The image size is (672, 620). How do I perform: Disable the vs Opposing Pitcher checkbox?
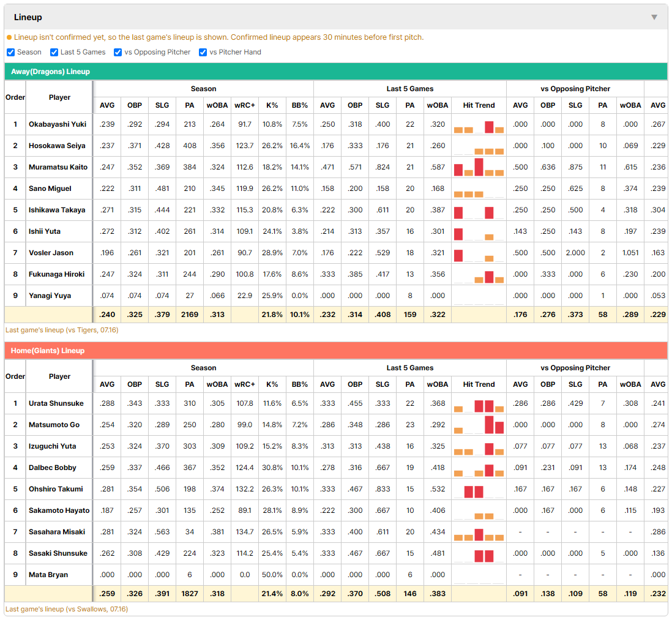pos(118,52)
